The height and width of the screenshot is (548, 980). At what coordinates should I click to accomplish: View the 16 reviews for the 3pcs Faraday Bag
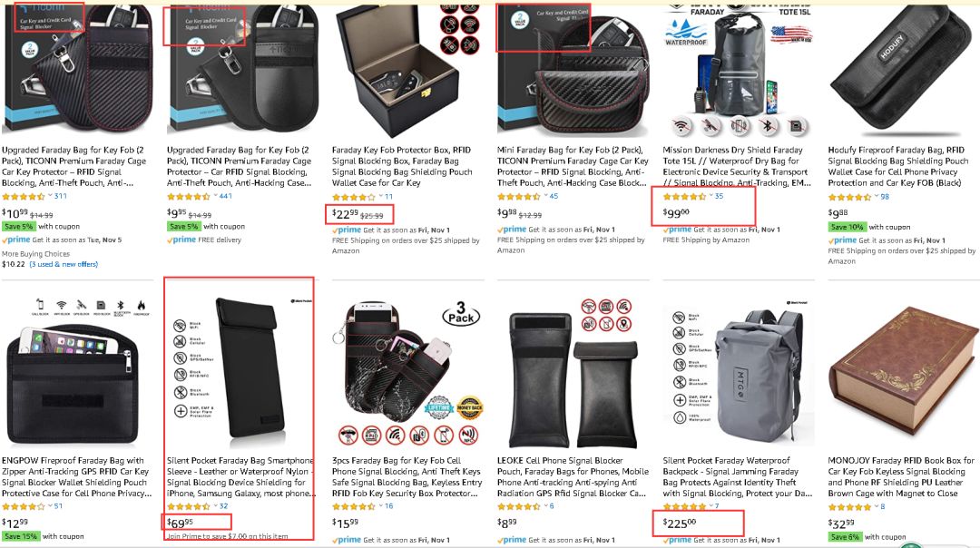tap(388, 506)
